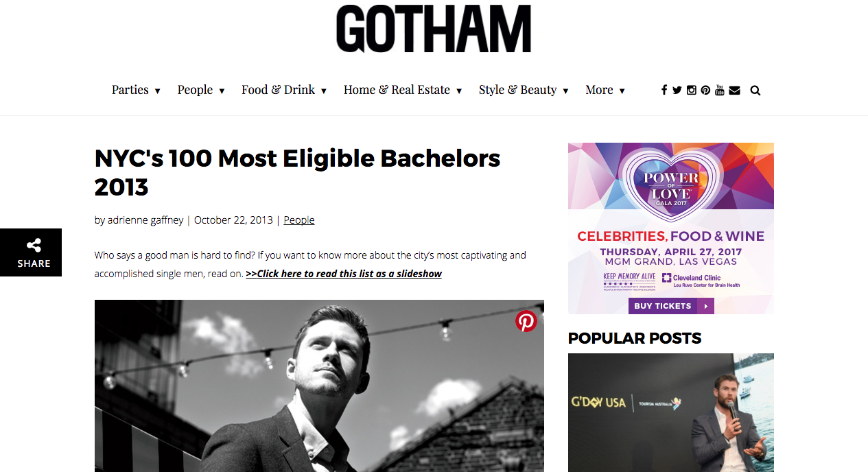868x472 pixels.
Task: Open site search with magnifier icon
Action: tap(755, 90)
